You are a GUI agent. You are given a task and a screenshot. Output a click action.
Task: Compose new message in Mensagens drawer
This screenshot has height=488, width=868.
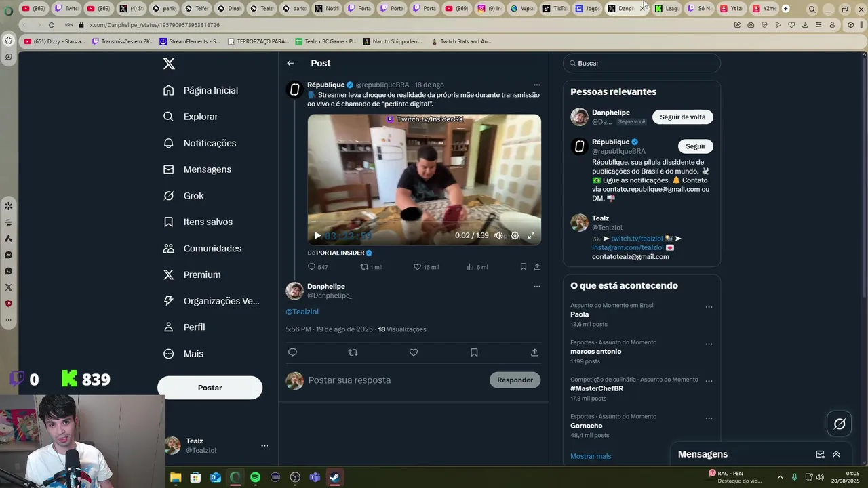[820, 454]
